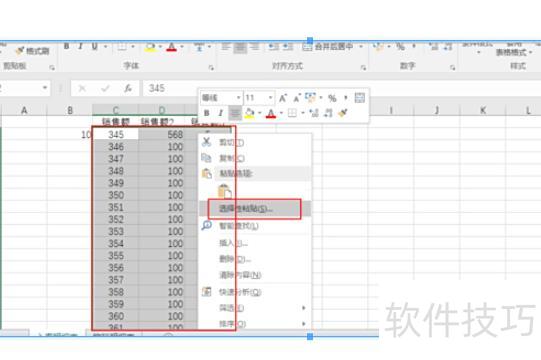Choose Copy (复制) from the context menu
The image size is (541, 360).
[x=255, y=158]
